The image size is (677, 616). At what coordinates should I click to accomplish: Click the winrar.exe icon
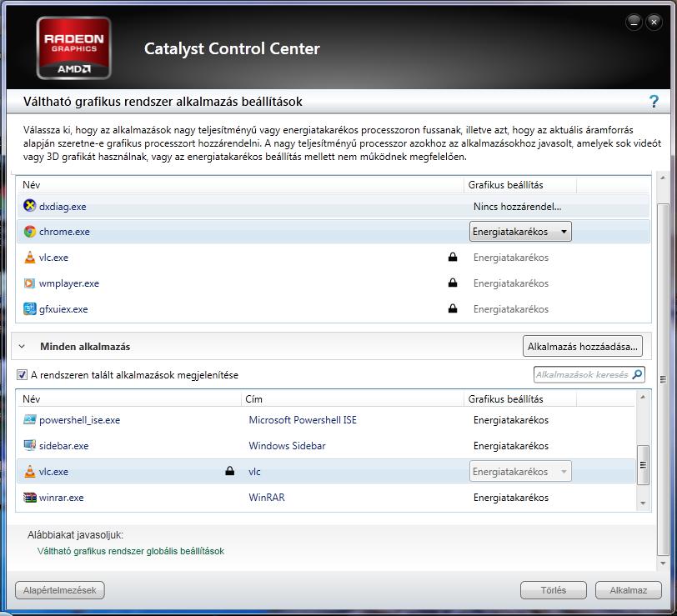pos(29,498)
